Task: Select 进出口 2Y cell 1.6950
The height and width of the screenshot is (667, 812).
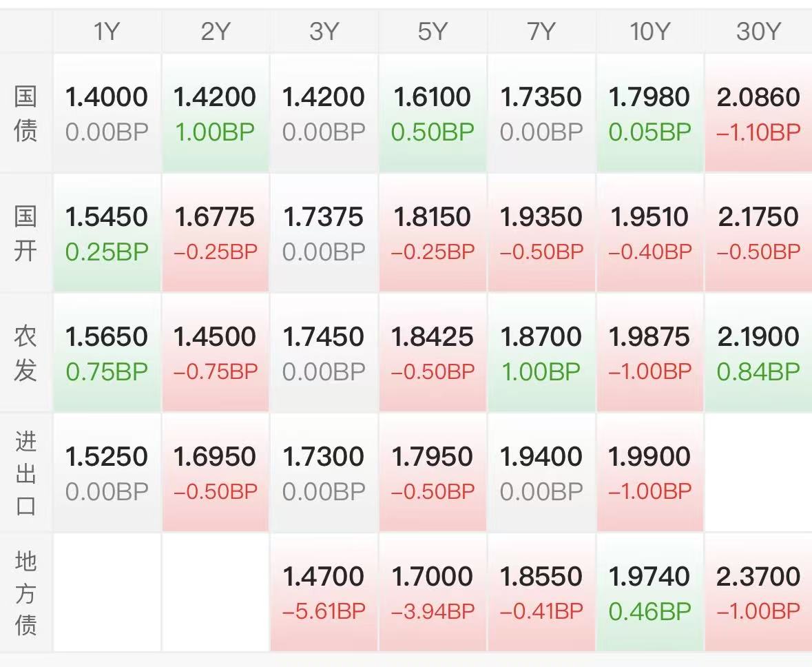Action: point(215,473)
